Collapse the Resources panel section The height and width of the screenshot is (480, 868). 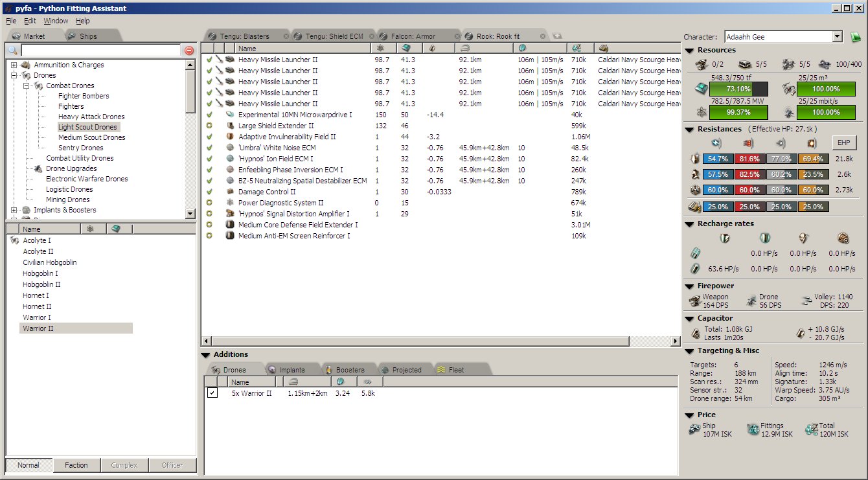pos(690,51)
